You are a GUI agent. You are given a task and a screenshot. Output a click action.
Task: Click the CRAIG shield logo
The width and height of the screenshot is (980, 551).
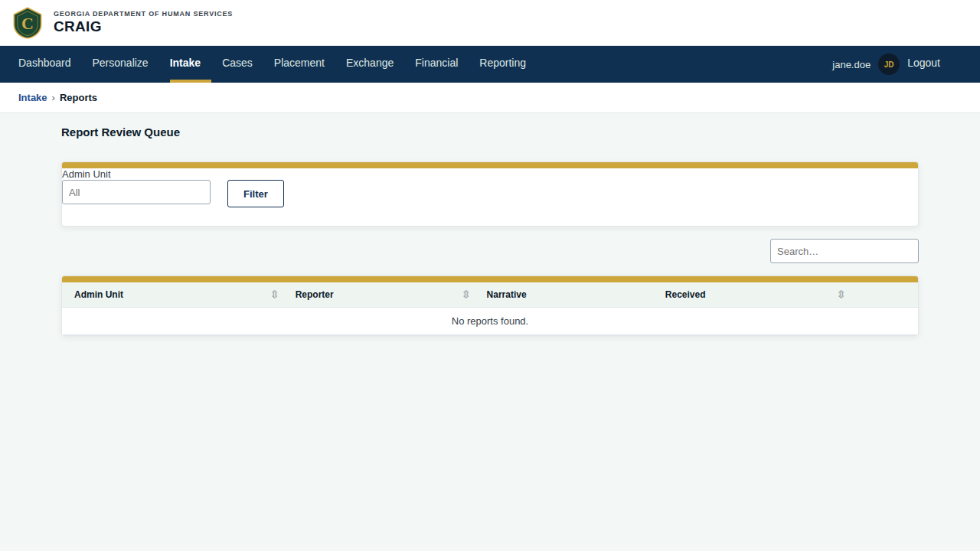tap(28, 23)
